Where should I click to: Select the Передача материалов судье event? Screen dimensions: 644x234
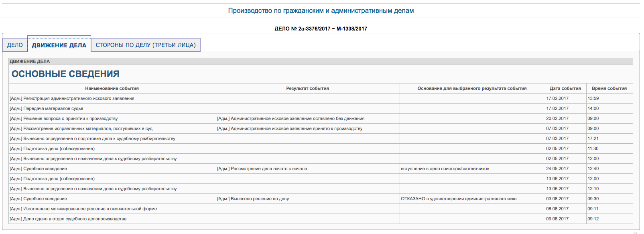pos(47,108)
